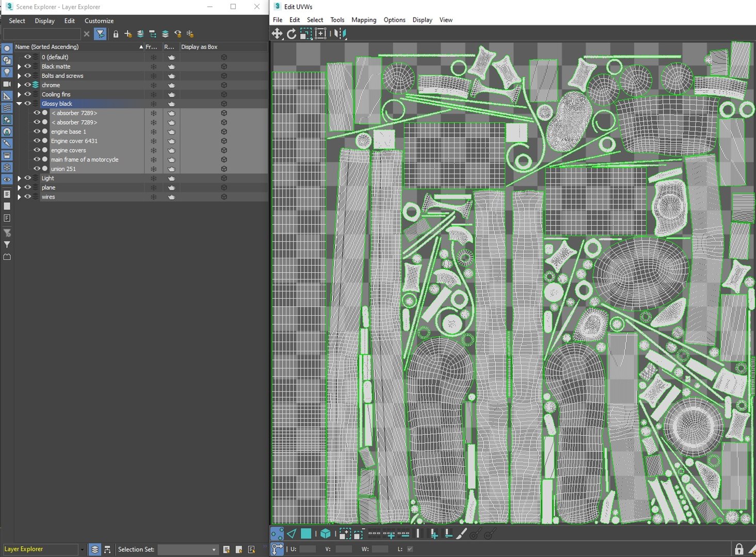Screen dimensions: 756x557
Task: Hide the engine base 1 object
Action: [x=37, y=132]
